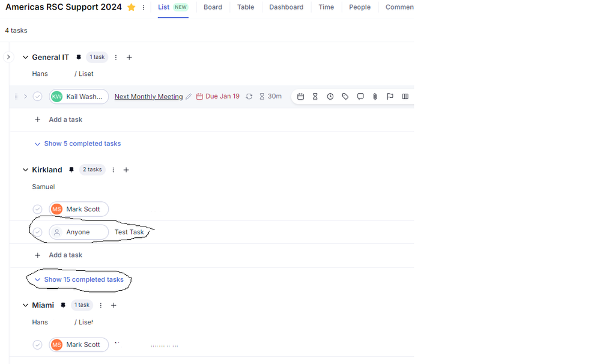
Task: Add a task via Kirkland plus icon
Action: click(x=126, y=170)
